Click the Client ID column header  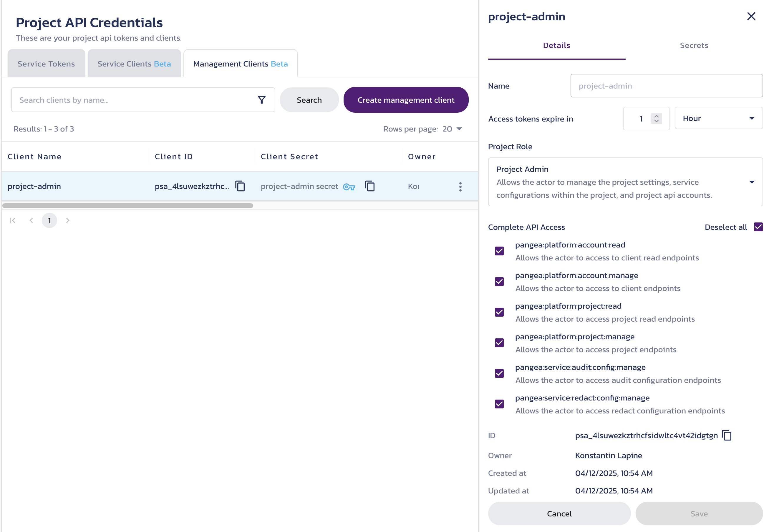(174, 157)
